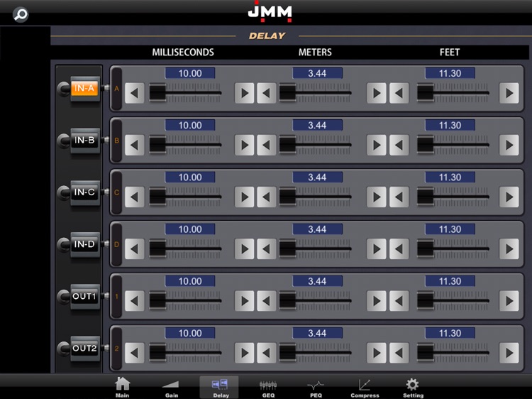Image resolution: width=532 pixels, height=399 pixels.
Task: Select the IN-A channel button
Action: (x=84, y=89)
